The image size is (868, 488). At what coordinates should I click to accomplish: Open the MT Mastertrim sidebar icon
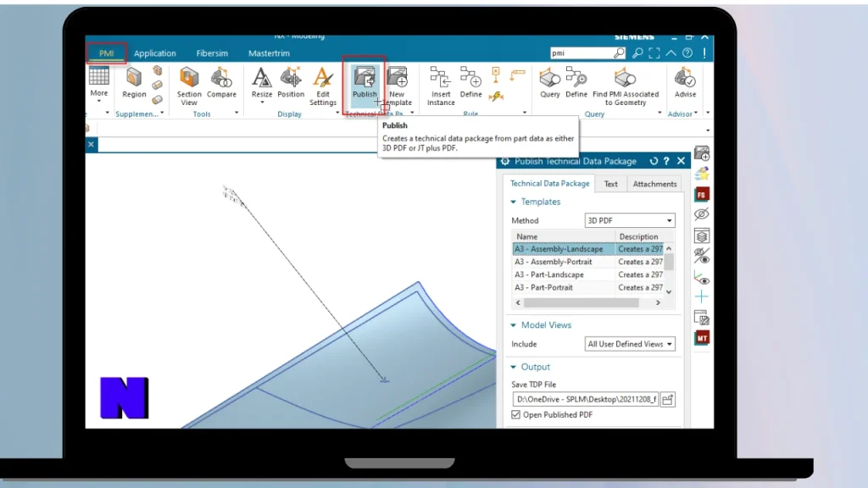(x=702, y=337)
